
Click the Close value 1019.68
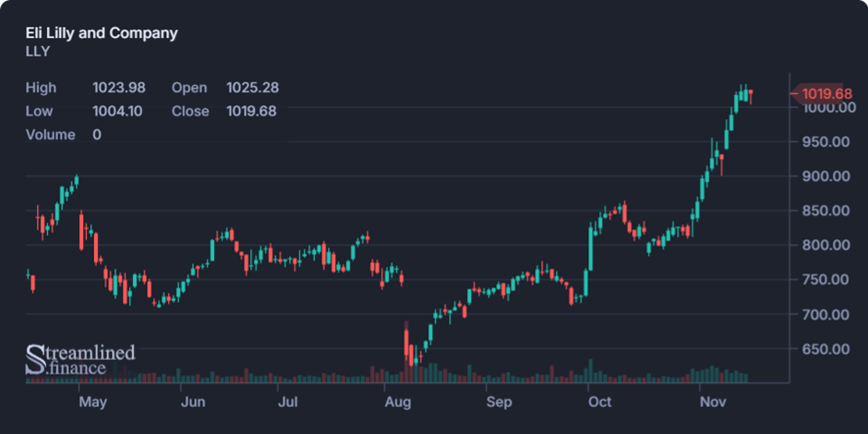click(251, 111)
